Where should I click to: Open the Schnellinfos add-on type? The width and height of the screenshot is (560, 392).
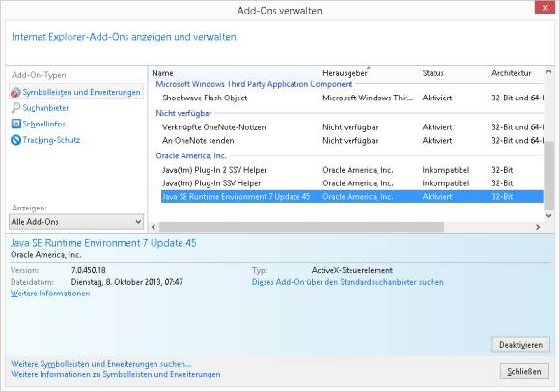[43, 124]
